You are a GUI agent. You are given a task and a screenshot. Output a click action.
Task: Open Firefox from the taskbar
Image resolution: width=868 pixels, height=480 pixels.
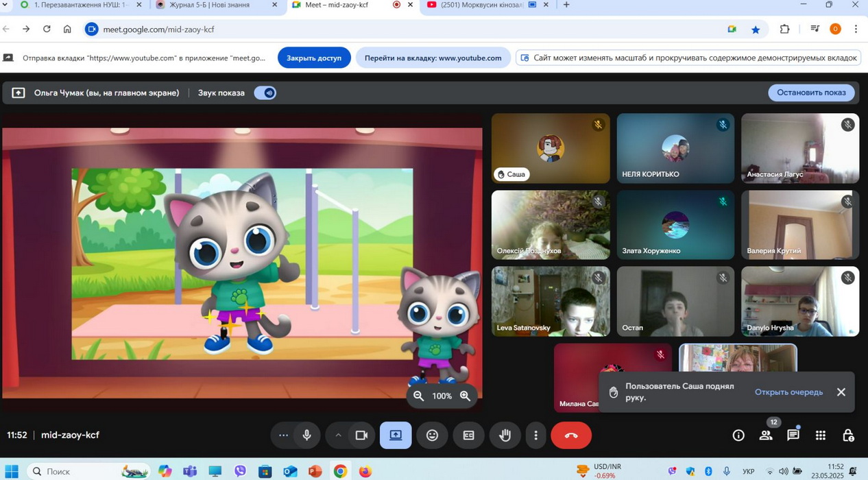pyautogui.click(x=365, y=471)
